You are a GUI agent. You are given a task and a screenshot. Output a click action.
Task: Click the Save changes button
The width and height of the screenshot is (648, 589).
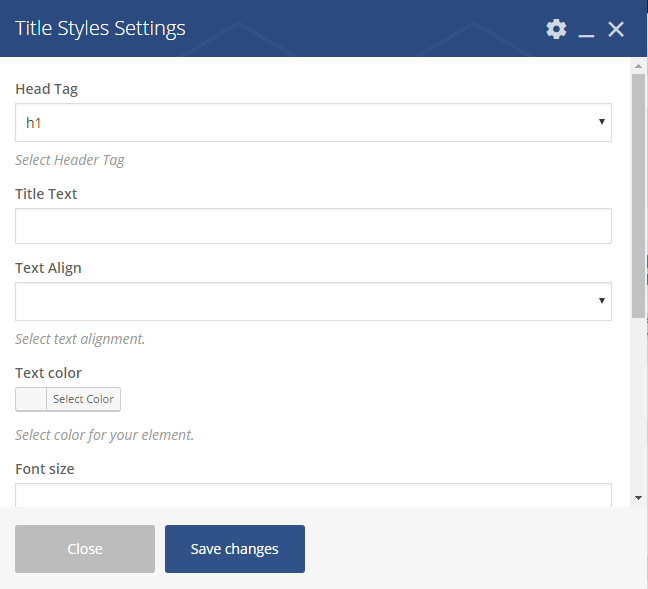point(235,549)
